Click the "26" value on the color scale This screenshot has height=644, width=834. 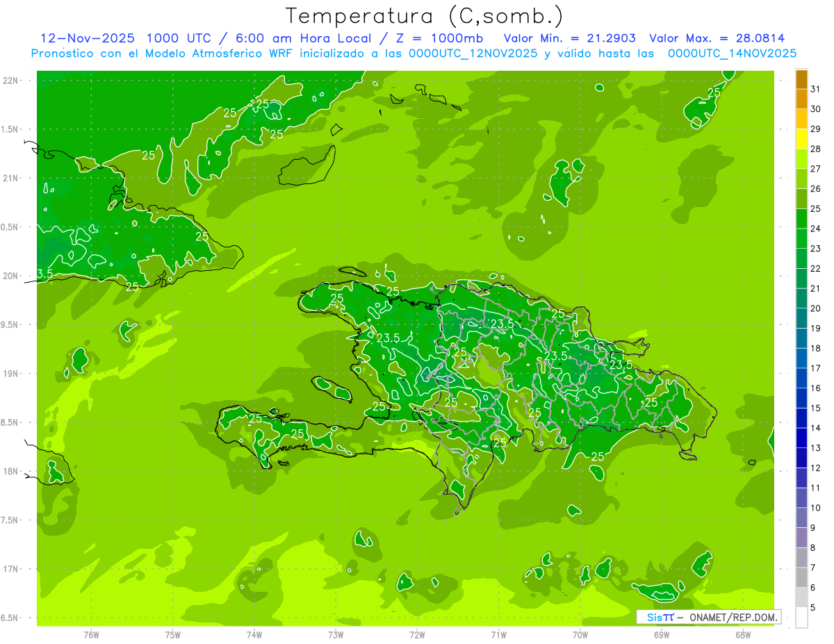point(815,188)
